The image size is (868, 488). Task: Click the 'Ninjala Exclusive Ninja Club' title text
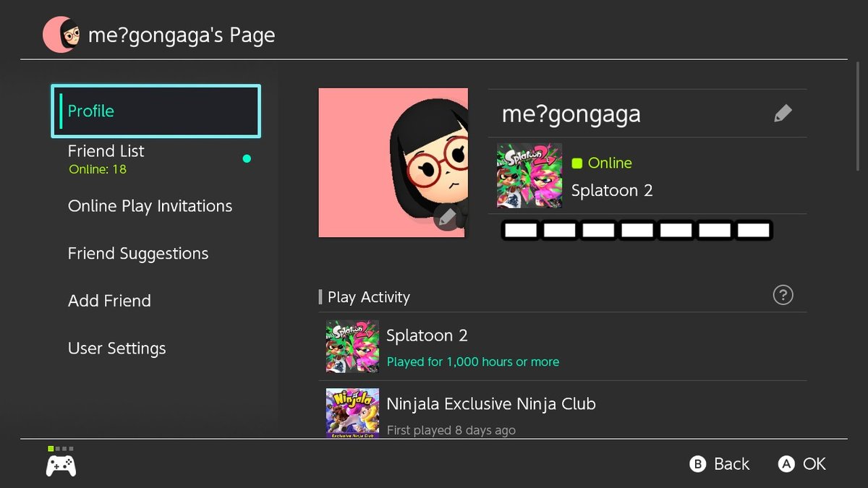(x=491, y=403)
